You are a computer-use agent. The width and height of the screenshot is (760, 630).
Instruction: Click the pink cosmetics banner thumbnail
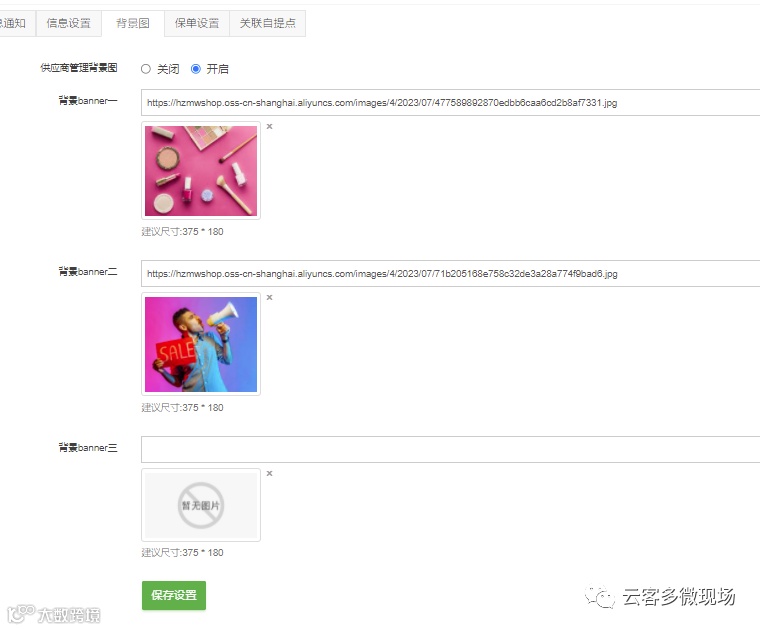tap(201, 171)
